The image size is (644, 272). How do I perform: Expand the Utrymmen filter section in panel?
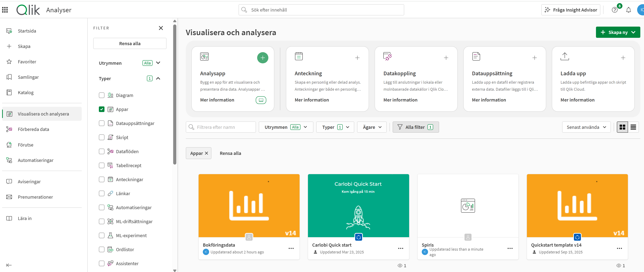click(x=158, y=63)
